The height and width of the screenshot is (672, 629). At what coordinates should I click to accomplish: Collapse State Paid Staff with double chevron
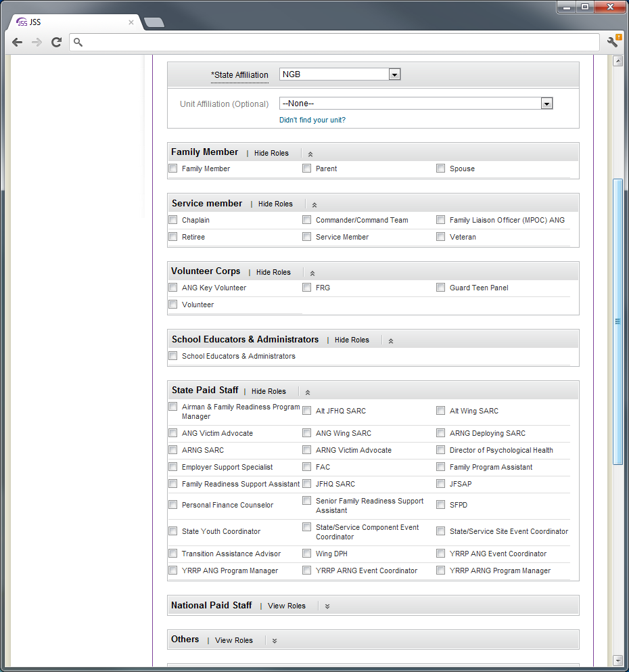(308, 393)
